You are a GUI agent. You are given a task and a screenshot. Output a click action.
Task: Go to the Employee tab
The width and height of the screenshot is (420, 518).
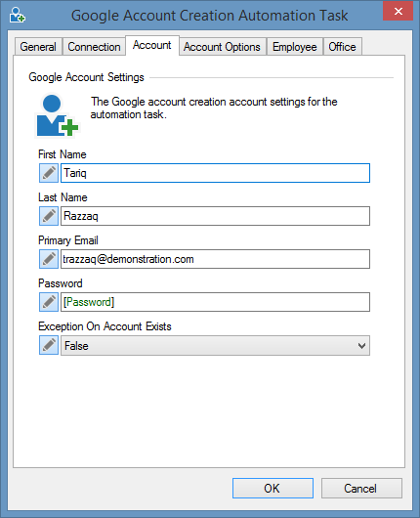click(295, 47)
